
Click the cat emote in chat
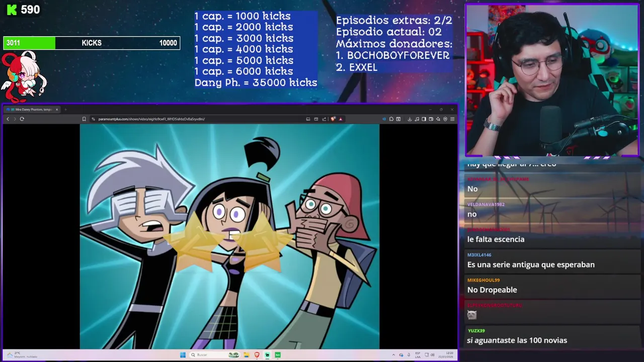472,315
